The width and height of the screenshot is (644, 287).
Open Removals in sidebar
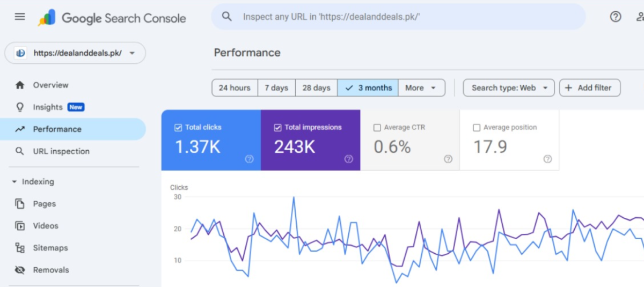point(72,270)
